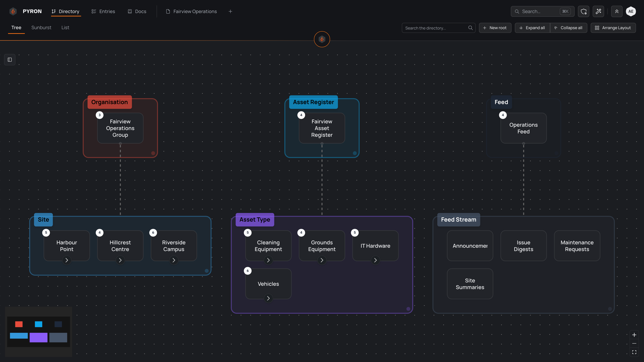Image resolution: width=644 pixels, height=362 pixels.
Task: Fit the canvas to screen
Action: tap(634, 352)
